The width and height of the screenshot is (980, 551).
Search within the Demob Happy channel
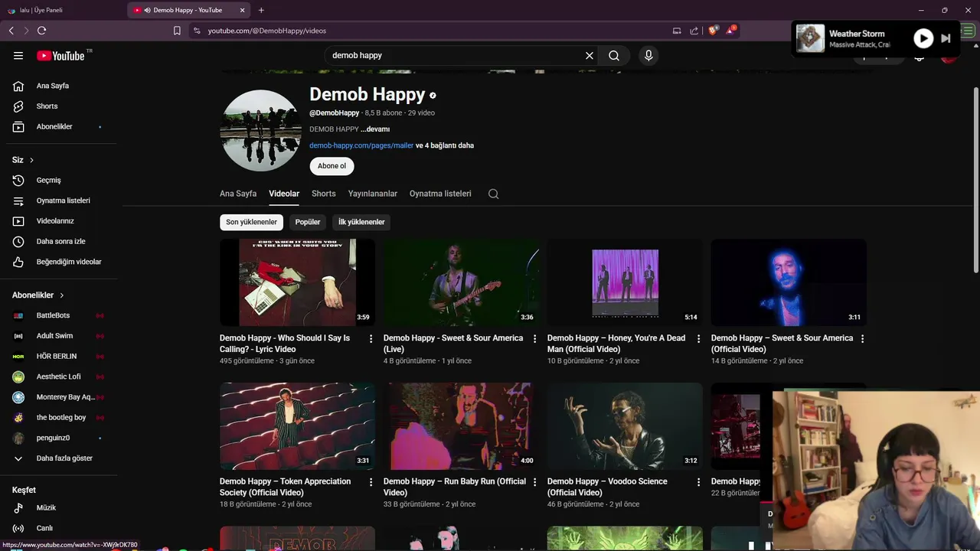point(494,194)
